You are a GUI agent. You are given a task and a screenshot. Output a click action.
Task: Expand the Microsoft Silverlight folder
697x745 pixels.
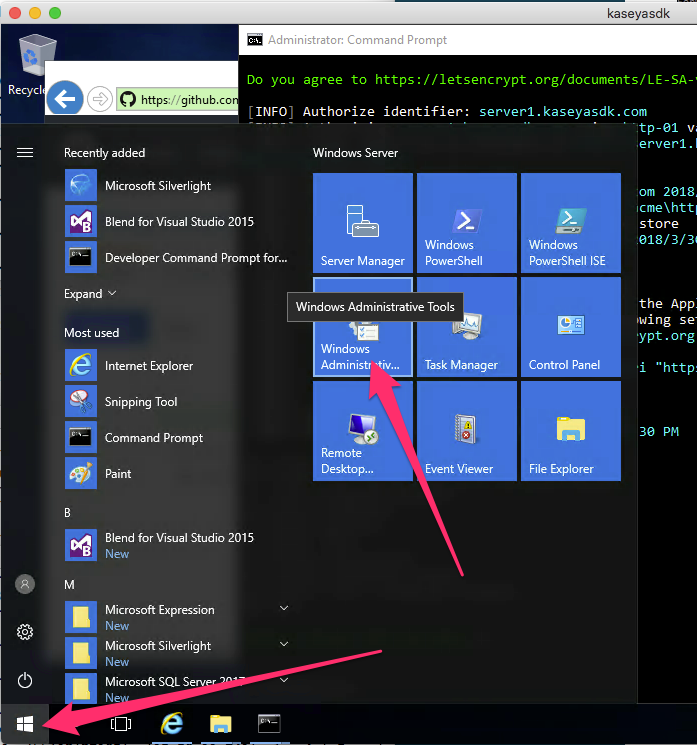(284, 644)
